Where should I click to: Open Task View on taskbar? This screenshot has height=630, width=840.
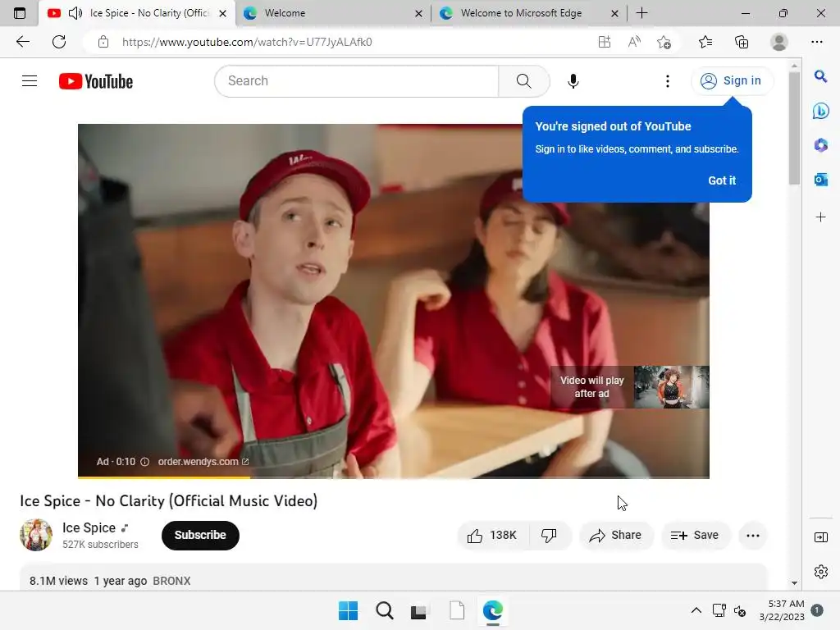pos(419,610)
